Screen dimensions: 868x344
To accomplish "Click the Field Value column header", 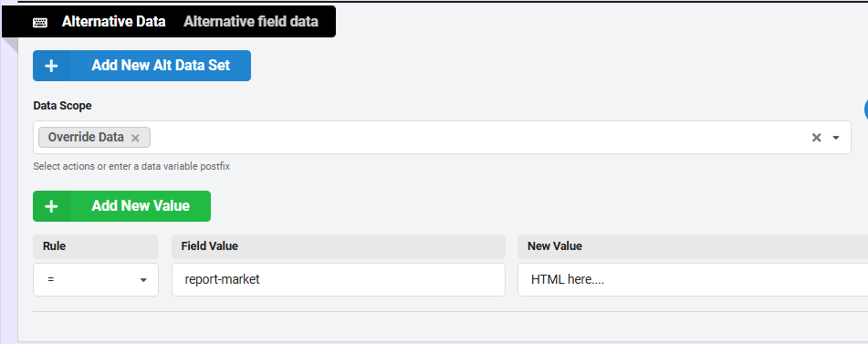I will pos(209,246).
